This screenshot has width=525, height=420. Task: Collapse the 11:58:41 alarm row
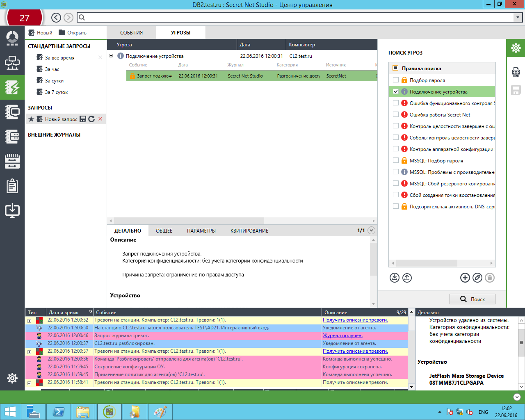[x=29, y=383]
